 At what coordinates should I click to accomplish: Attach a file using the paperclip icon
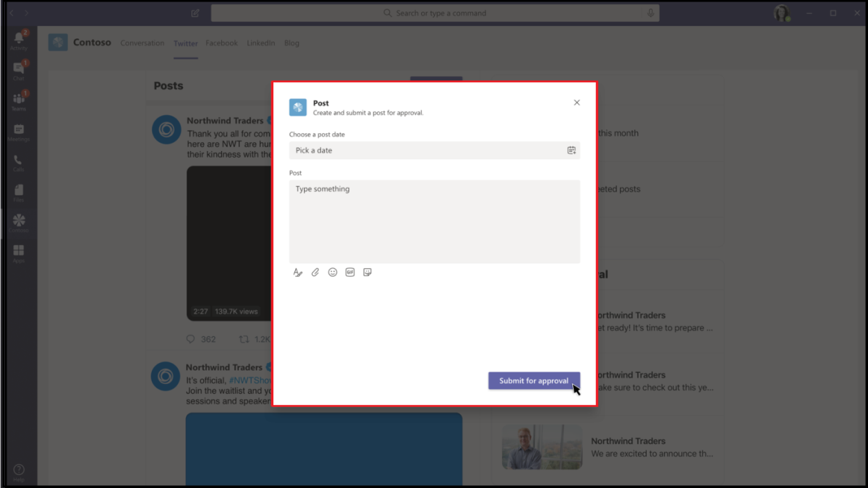click(x=315, y=273)
